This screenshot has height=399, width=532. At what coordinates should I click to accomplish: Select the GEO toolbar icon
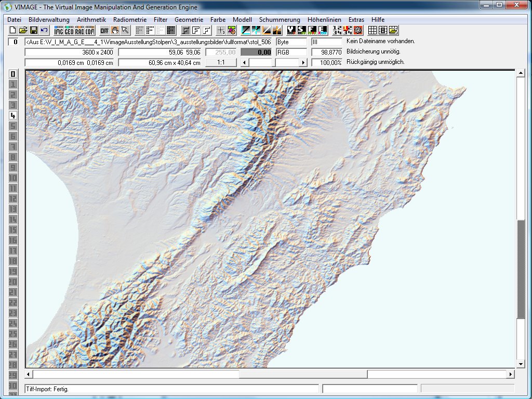click(x=69, y=30)
